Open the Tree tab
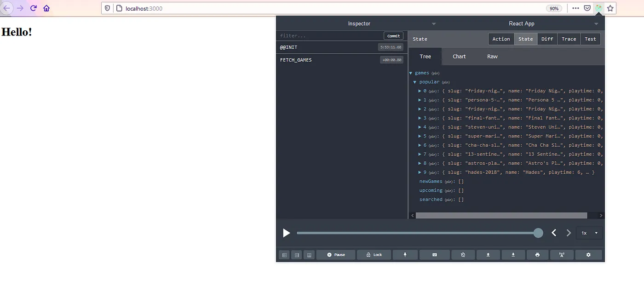 pyautogui.click(x=425, y=57)
